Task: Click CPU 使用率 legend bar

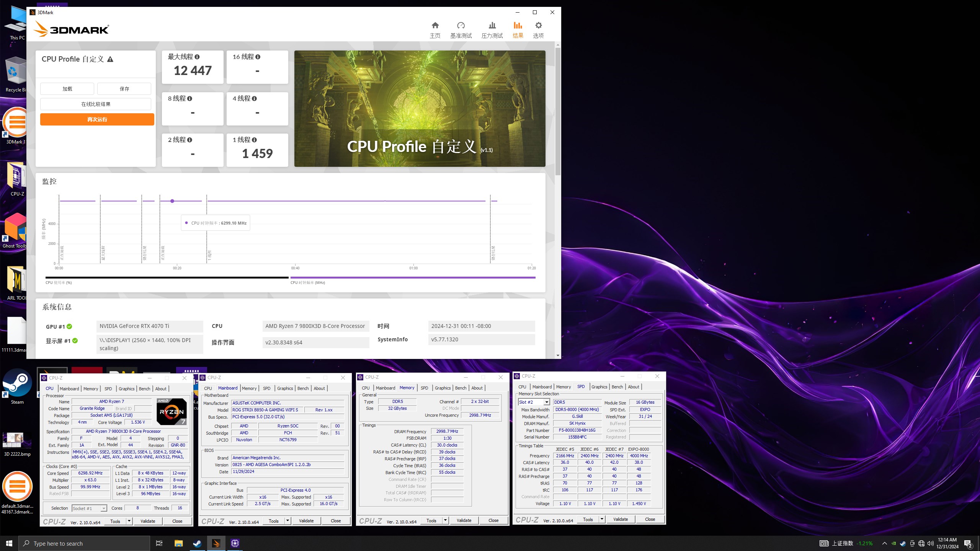Action: (167, 278)
